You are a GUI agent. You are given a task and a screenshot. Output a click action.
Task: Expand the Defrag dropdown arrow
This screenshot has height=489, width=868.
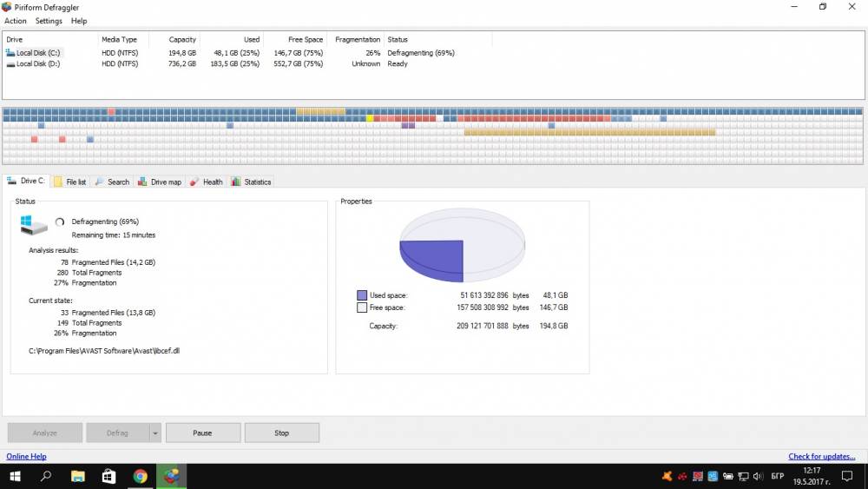(x=155, y=433)
